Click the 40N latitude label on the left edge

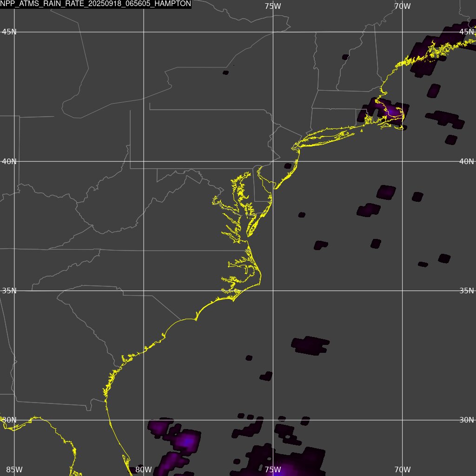9,161
